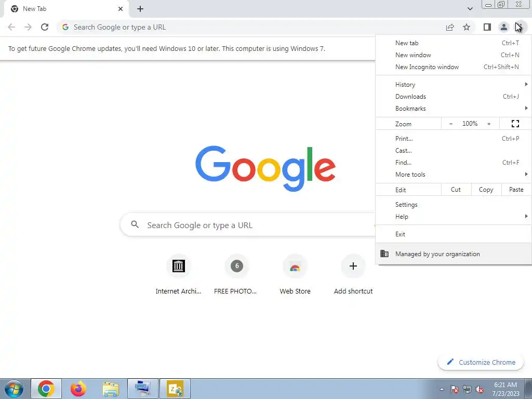Click Chrome icon in the taskbar
532x399 pixels.
point(46,389)
